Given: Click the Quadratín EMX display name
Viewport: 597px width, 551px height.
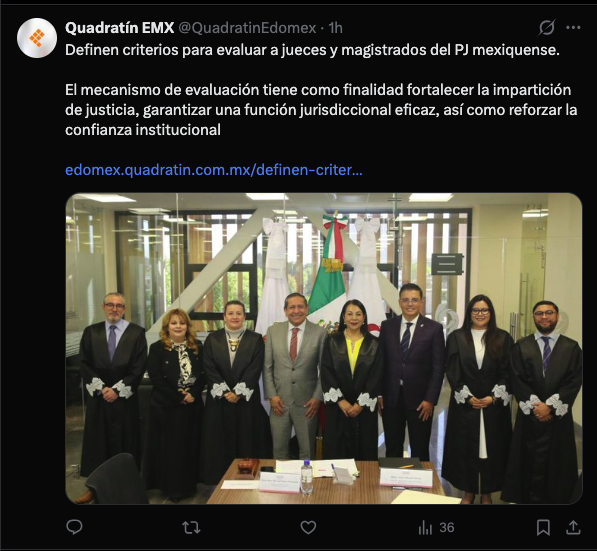Looking at the screenshot, I should (120, 28).
